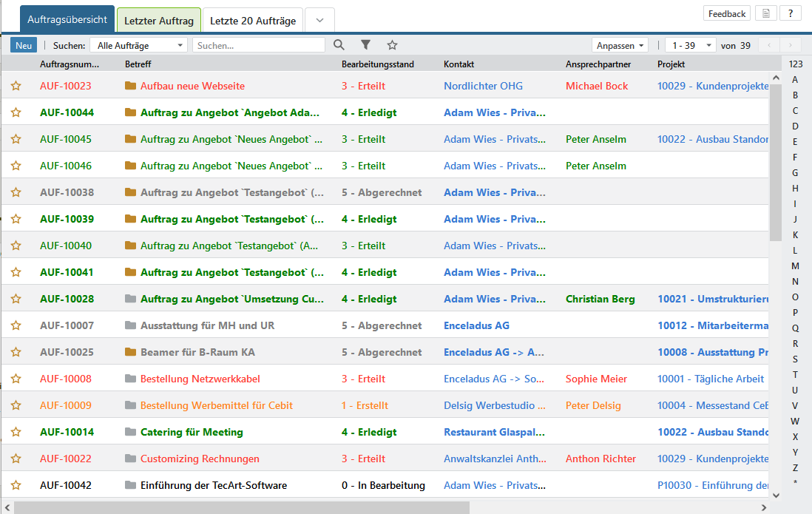Click the Neu button
This screenshot has width=812, height=514.
click(24, 45)
